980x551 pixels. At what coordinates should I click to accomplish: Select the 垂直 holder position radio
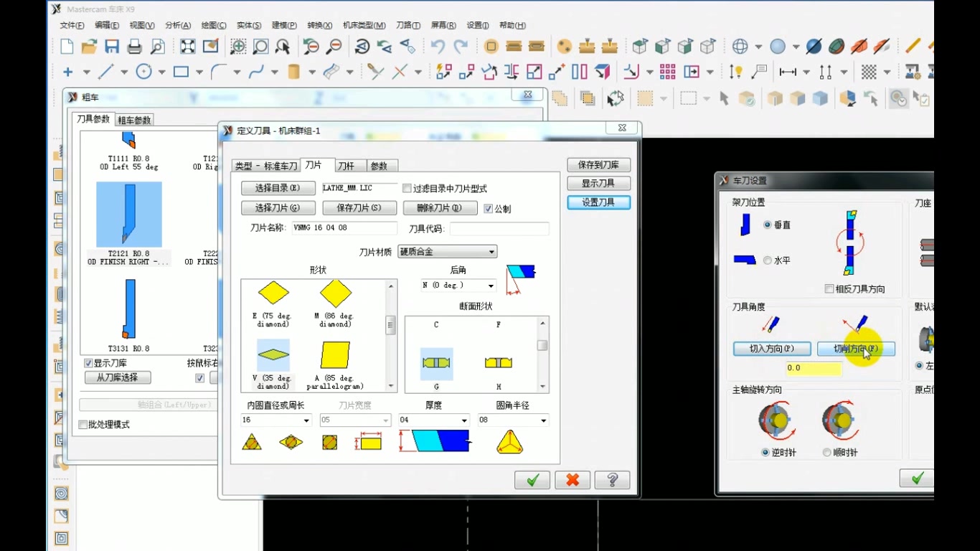point(768,225)
